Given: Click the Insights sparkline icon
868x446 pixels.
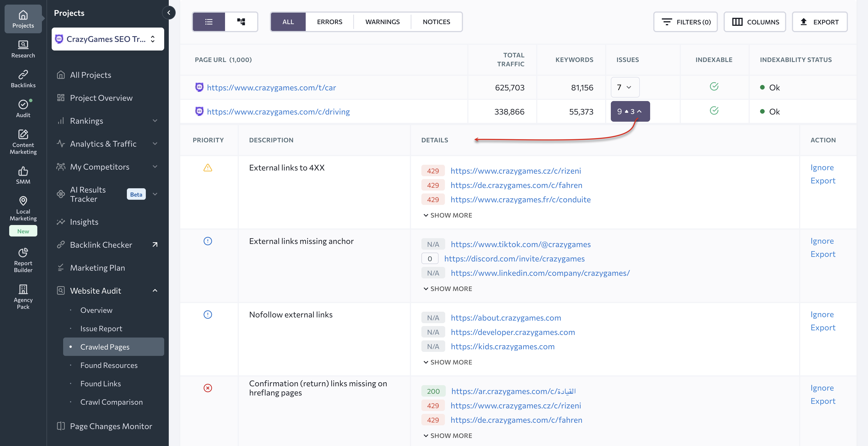Looking at the screenshot, I should tap(61, 222).
